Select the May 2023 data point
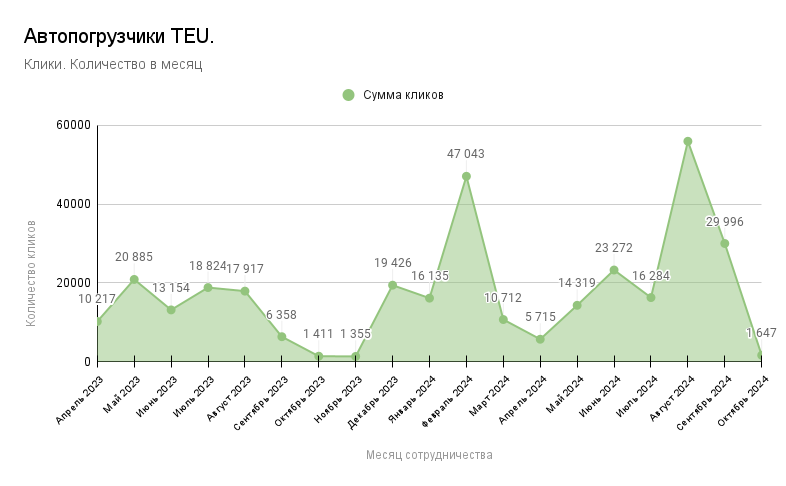 tap(134, 279)
